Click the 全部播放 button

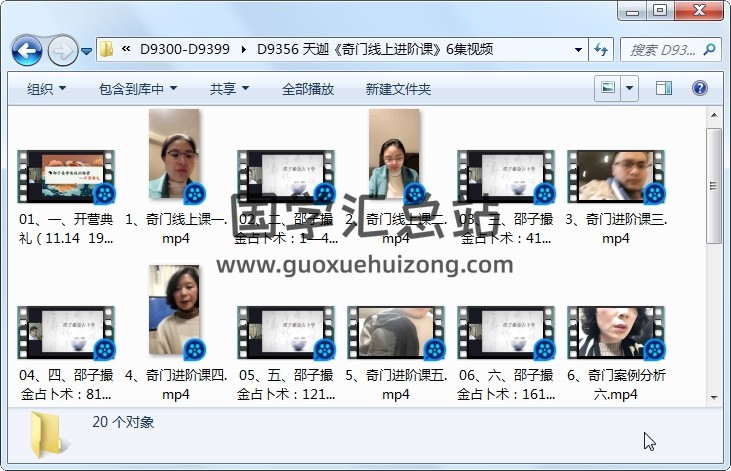(x=308, y=89)
